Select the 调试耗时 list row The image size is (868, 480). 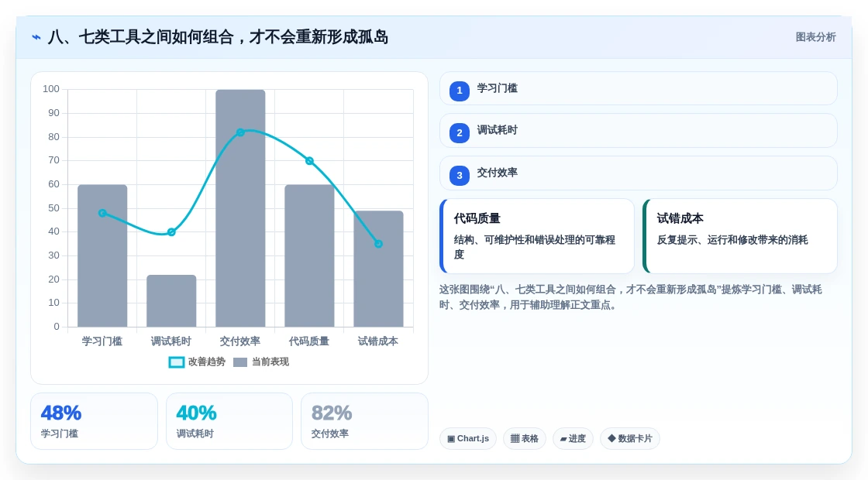pyautogui.click(x=639, y=131)
